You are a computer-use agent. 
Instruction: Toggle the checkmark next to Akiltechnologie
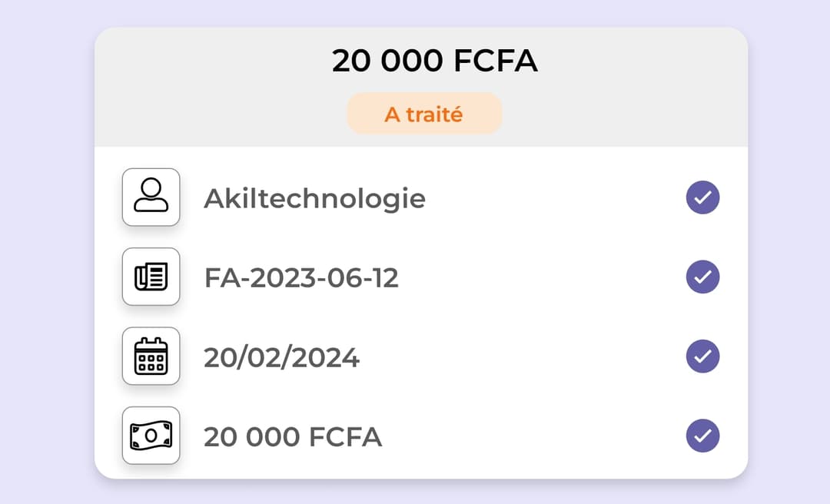coord(702,197)
